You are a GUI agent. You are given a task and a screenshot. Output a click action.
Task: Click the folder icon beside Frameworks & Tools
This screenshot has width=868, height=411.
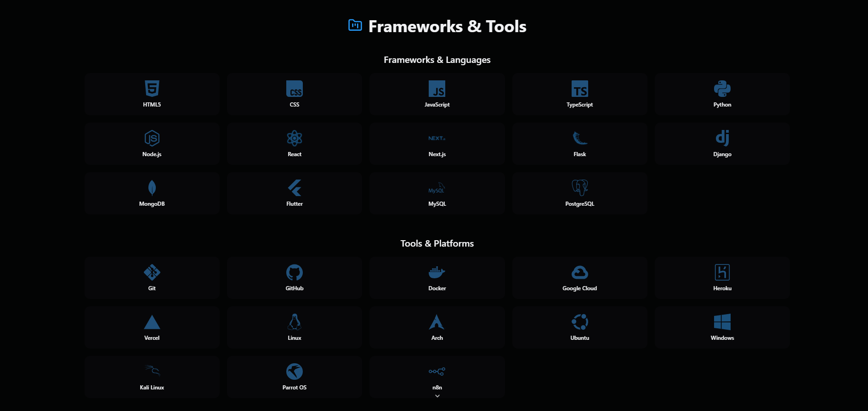pos(355,25)
